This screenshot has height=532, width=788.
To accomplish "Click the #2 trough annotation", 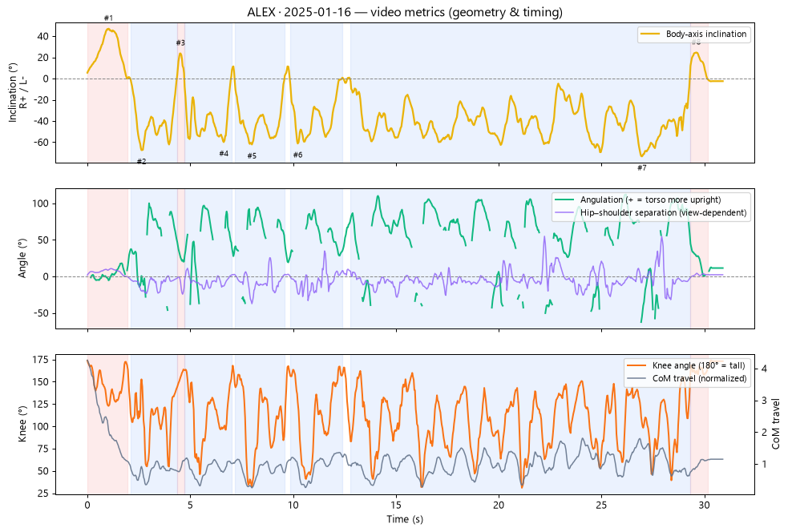I will 141,162.
